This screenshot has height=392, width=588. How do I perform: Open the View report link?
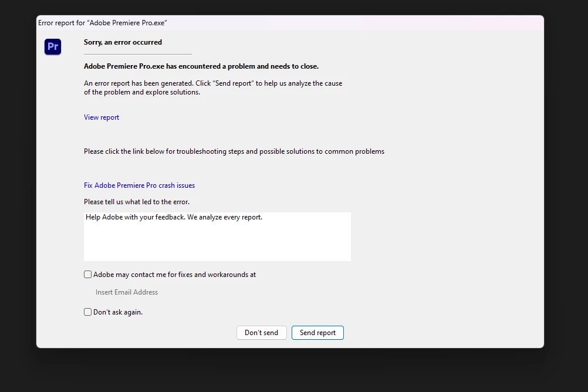pyautogui.click(x=102, y=117)
